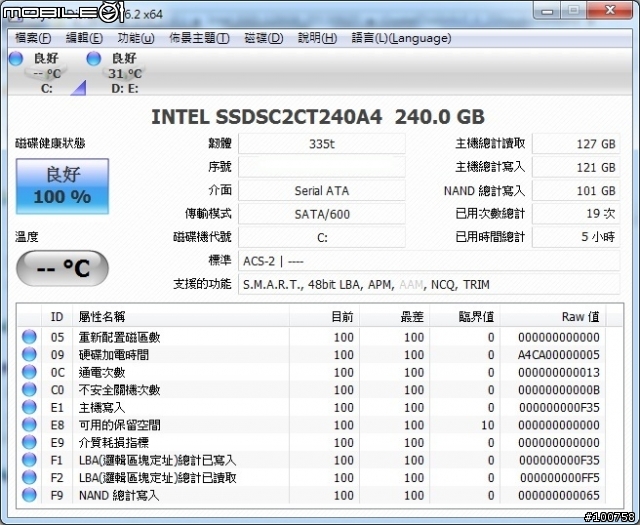
Task: Click the Serial ATA interface field
Action: [322, 191]
